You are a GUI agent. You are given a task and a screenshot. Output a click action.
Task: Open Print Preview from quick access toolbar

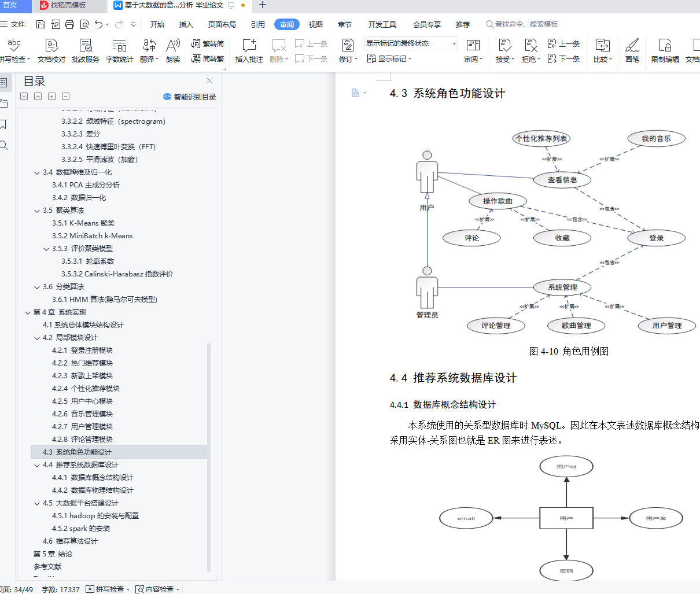point(84,24)
